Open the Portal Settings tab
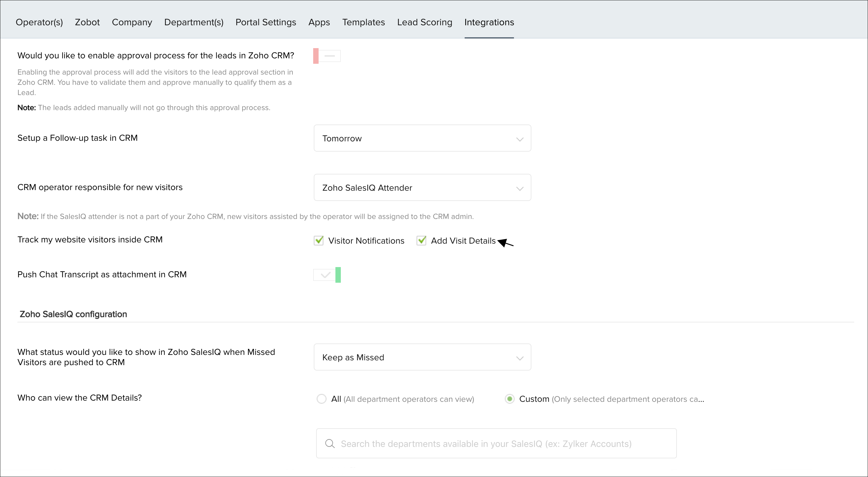The height and width of the screenshot is (477, 868). (265, 22)
